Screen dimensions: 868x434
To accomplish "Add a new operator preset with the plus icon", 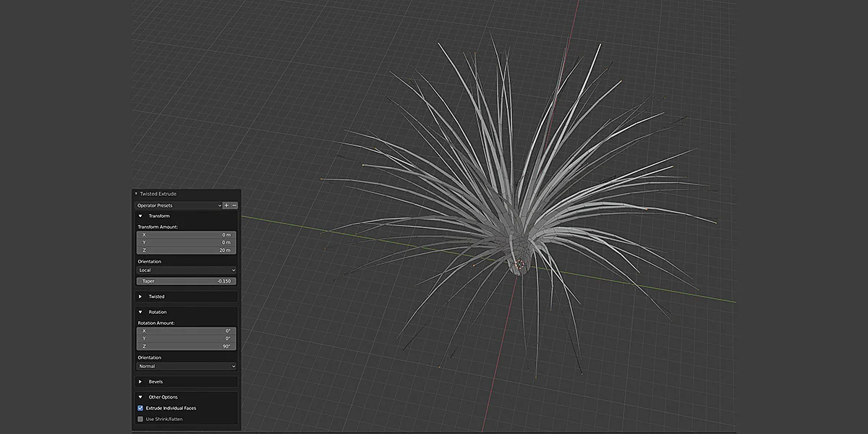I will pos(226,205).
